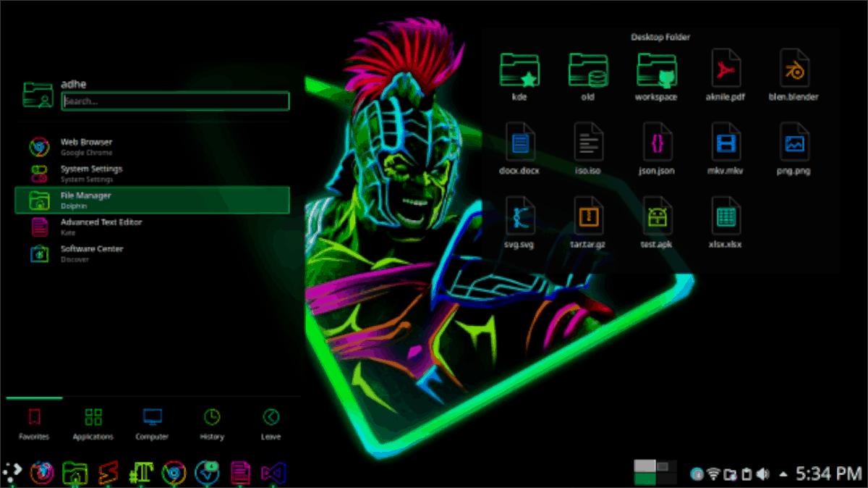Mute audio using the speaker tray icon

point(762,473)
